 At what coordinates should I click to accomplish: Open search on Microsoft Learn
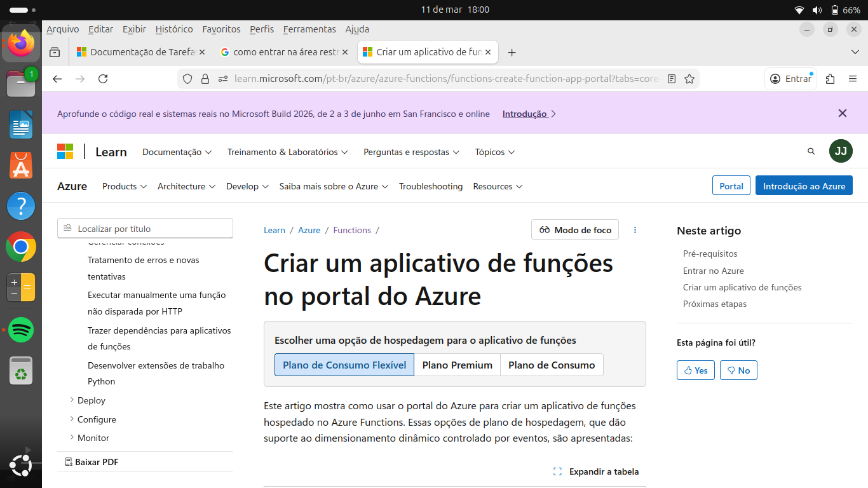pyautogui.click(x=811, y=151)
